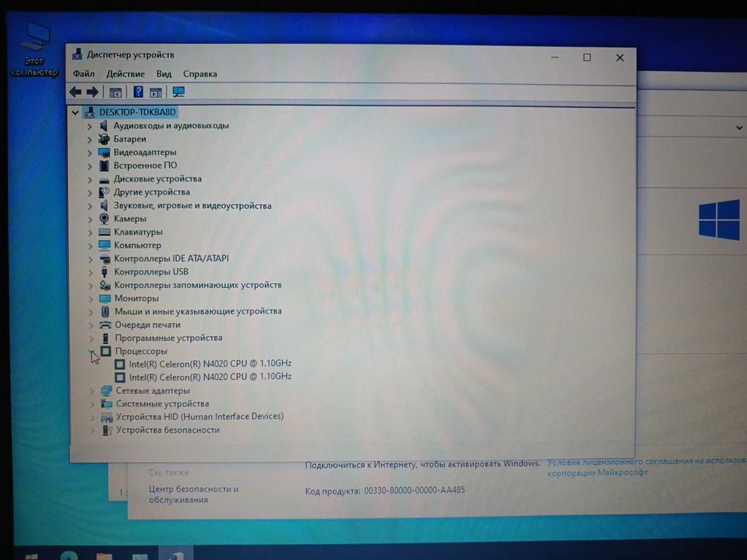Viewport: 747px width, 560px height.
Task: Click the Windows Start button on taskbar
Action: point(31,556)
